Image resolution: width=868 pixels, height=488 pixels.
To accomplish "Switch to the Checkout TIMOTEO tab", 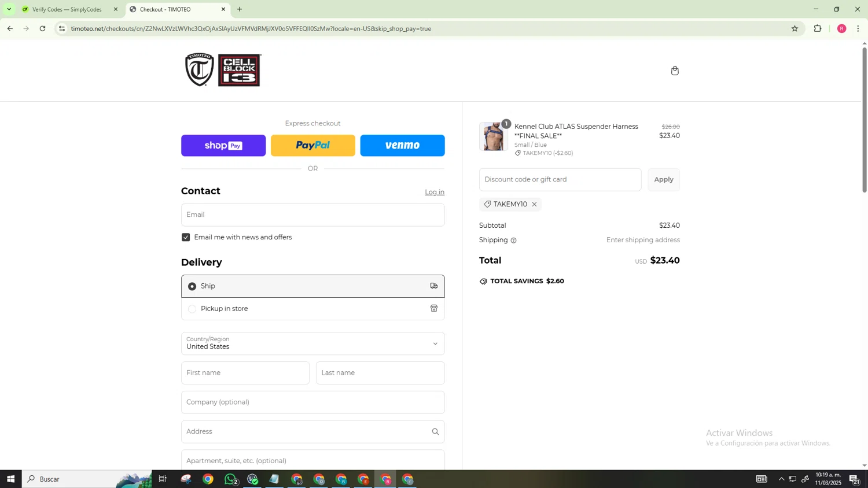I will tap(177, 9).
